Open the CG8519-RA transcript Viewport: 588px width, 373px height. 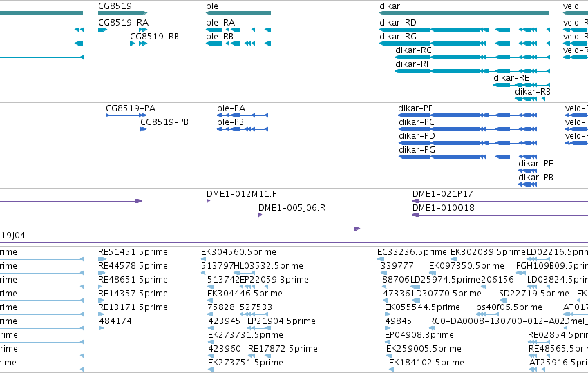point(124,23)
